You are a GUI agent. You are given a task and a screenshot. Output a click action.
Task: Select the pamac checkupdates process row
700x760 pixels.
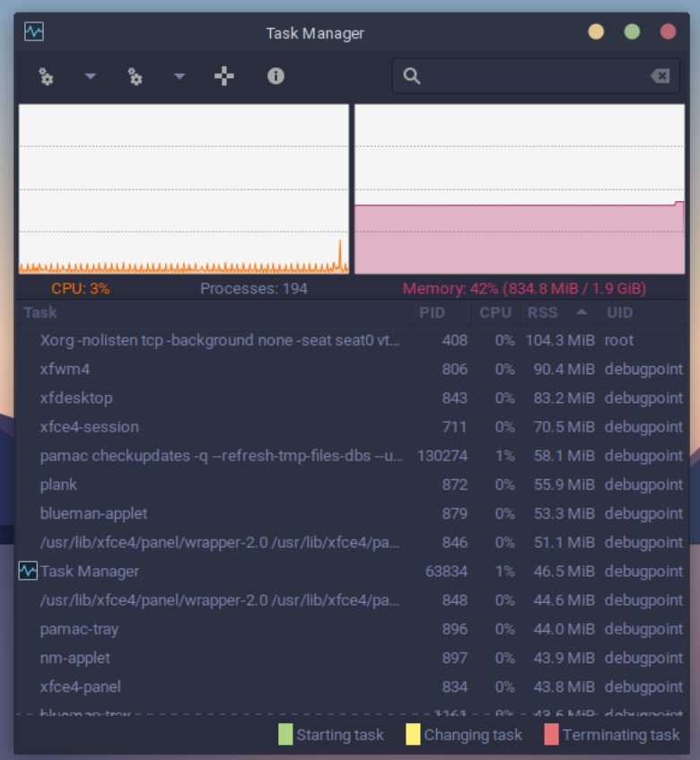pyautogui.click(x=215, y=456)
